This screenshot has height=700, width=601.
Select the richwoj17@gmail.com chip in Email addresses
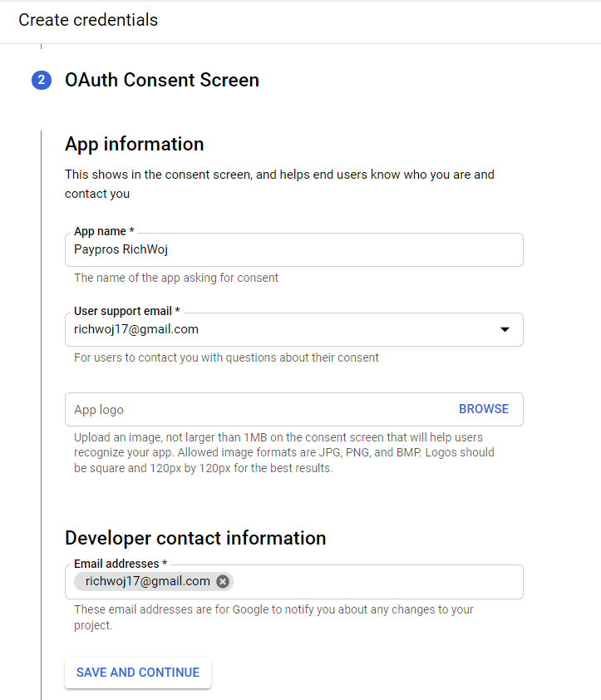coord(148,581)
